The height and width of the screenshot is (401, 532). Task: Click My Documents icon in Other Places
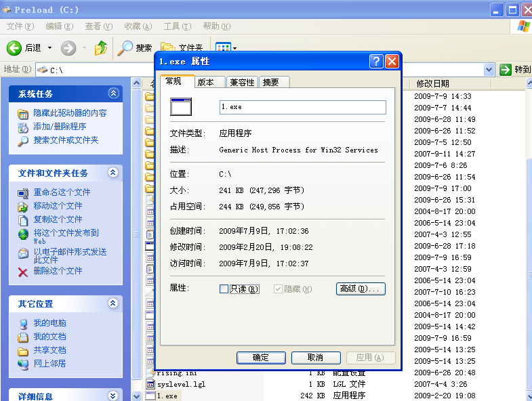click(23, 337)
